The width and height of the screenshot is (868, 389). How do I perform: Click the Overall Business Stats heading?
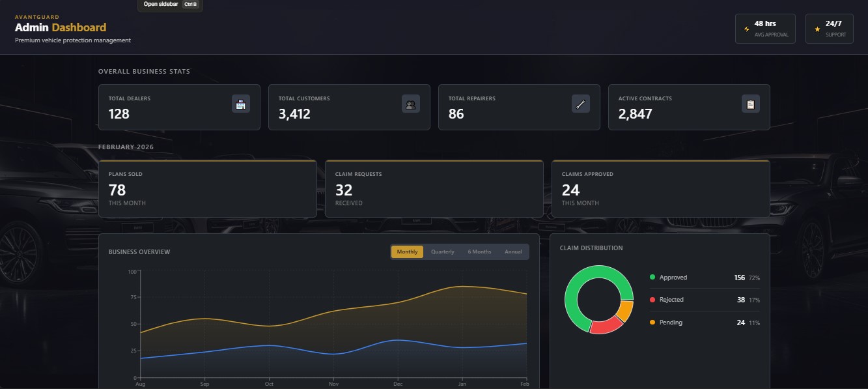(x=144, y=72)
